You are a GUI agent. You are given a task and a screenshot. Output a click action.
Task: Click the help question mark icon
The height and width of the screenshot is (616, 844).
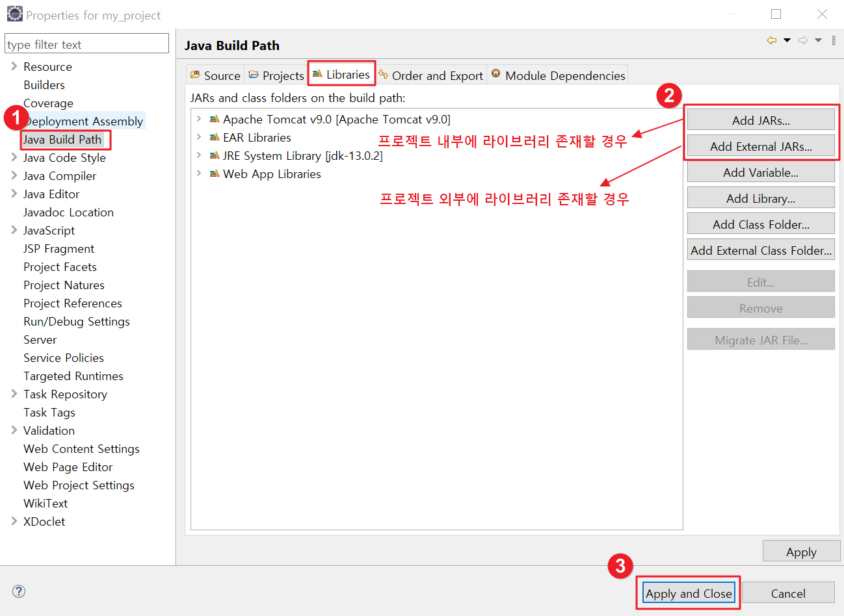click(x=19, y=591)
